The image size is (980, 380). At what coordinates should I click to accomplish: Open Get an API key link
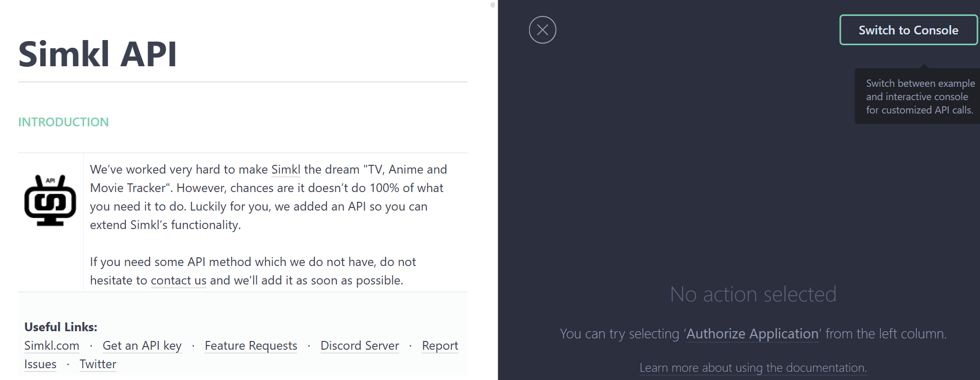142,346
